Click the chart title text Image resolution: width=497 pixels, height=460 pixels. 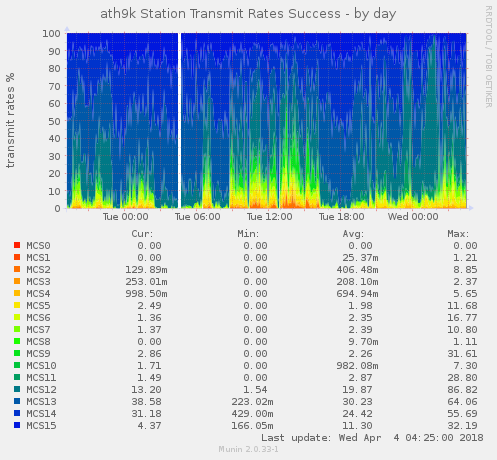[x=248, y=14]
